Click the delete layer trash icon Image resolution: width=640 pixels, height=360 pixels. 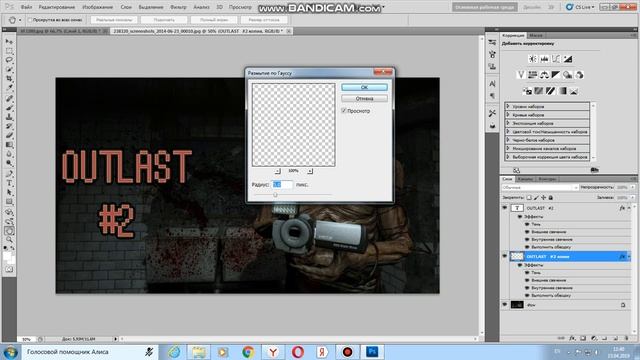click(626, 338)
